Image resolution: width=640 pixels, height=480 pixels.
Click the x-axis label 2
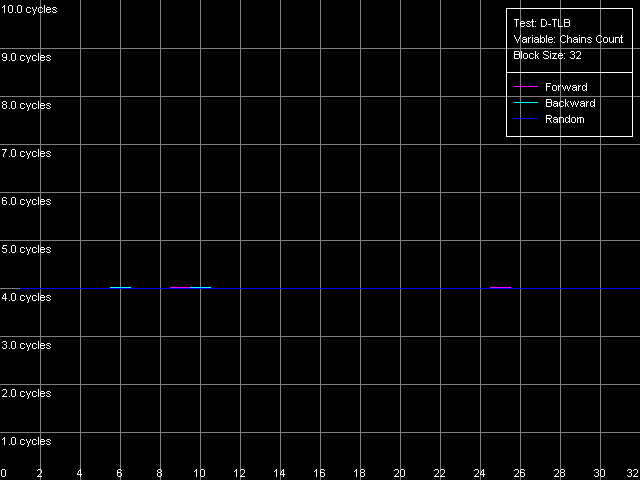click(40, 473)
